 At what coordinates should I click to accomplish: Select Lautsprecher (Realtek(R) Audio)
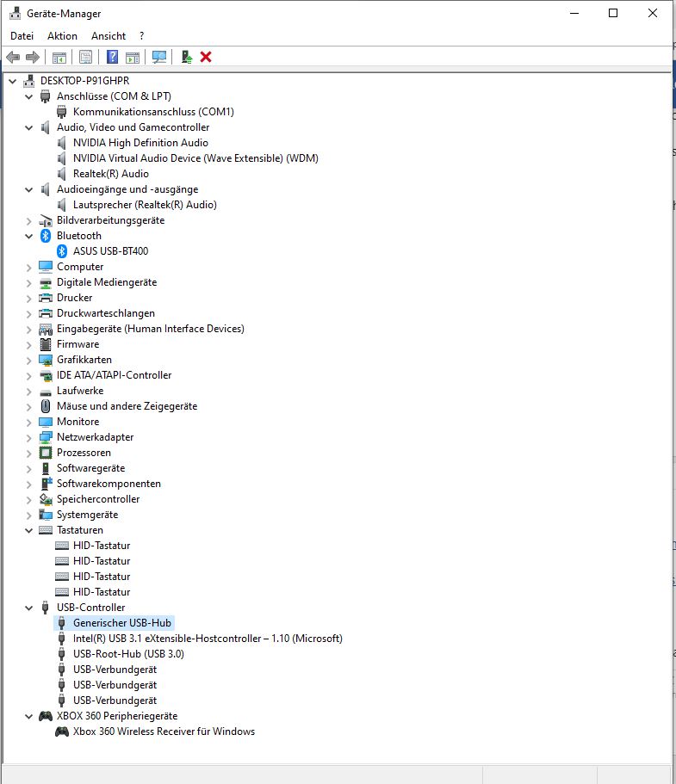coord(146,205)
